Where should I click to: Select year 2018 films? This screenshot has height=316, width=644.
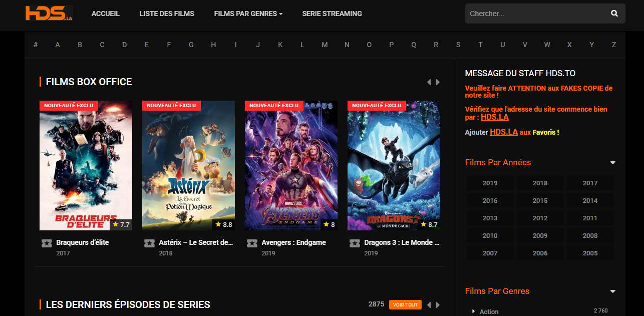pyautogui.click(x=540, y=183)
